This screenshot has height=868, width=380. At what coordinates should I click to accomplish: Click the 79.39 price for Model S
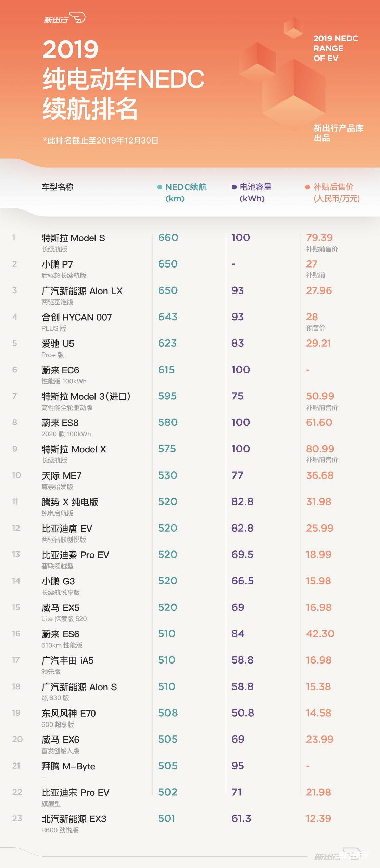319,238
